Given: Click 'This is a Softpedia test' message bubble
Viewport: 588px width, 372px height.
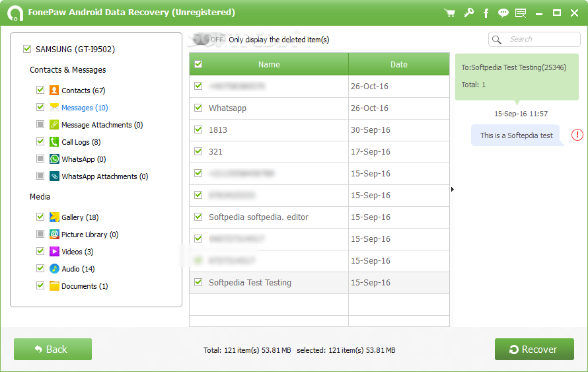Looking at the screenshot, I should (517, 135).
